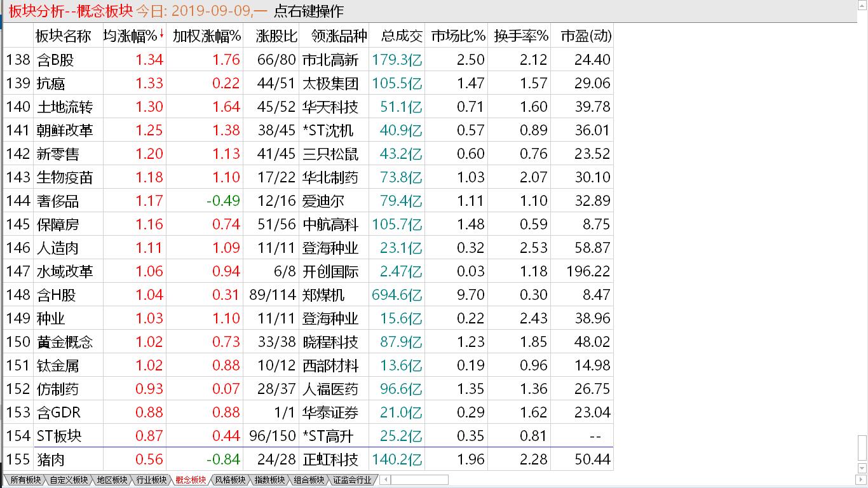The width and height of the screenshot is (868, 488).
Task: Select the 朝鲜改革 sector row
Action: coord(308,130)
